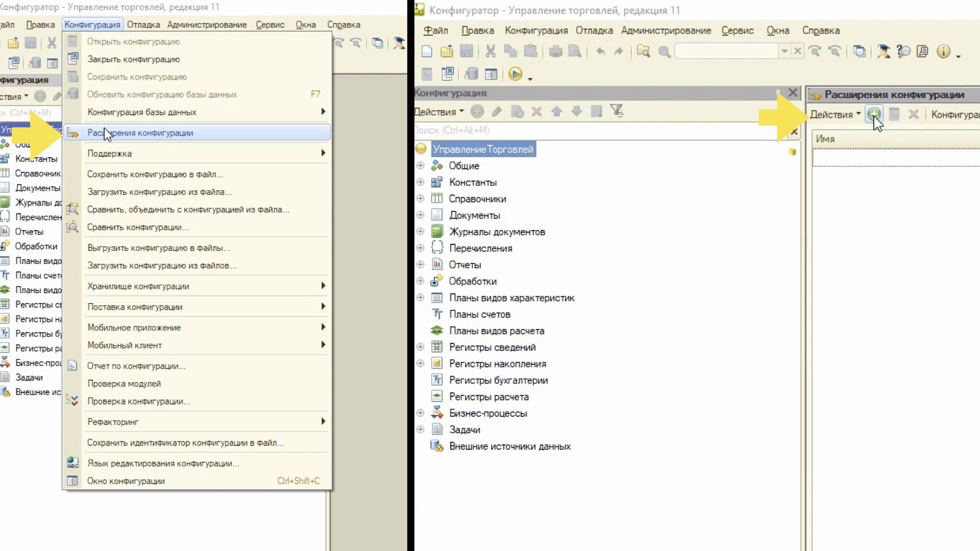Click the toolbar search text field in right window

coord(726,51)
